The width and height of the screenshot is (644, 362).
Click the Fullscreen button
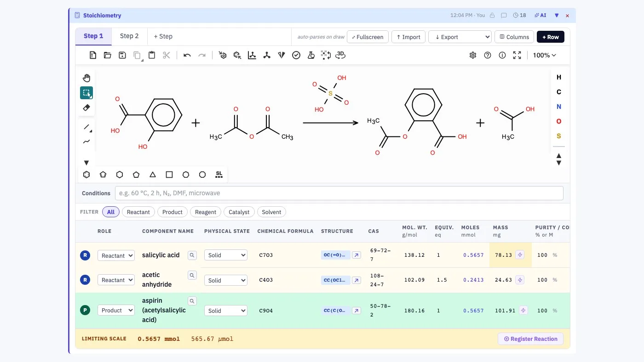(368, 37)
